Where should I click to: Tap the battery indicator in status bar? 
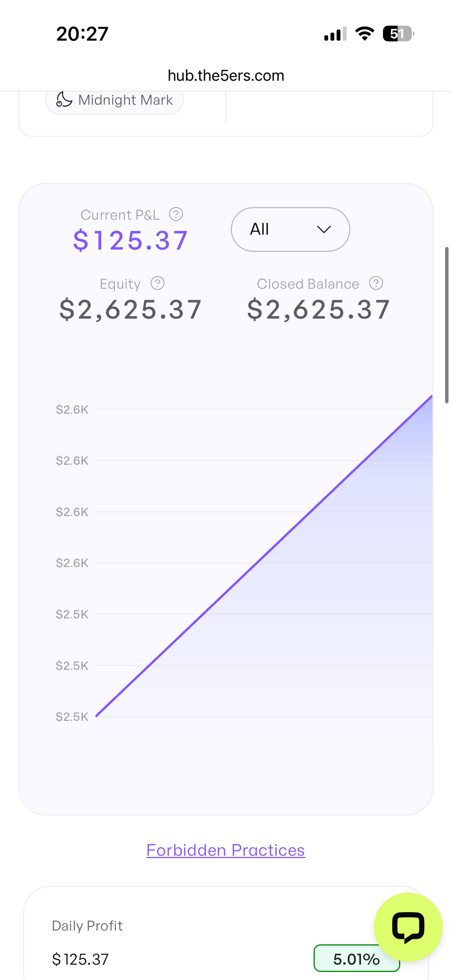point(398,34)
